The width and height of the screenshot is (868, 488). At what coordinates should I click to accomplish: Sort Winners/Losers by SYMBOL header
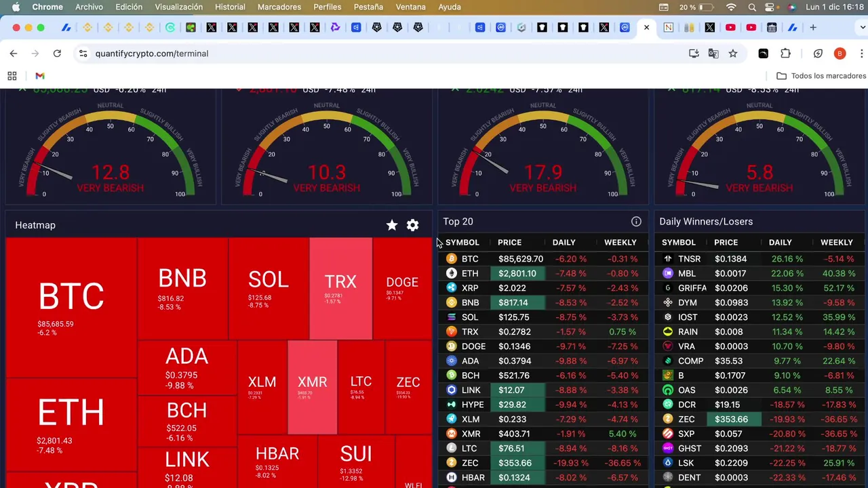click(x=679, y=242)
